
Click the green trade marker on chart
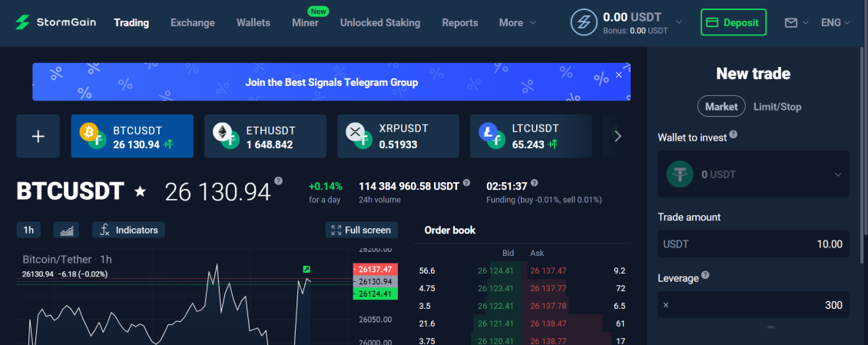306,270
